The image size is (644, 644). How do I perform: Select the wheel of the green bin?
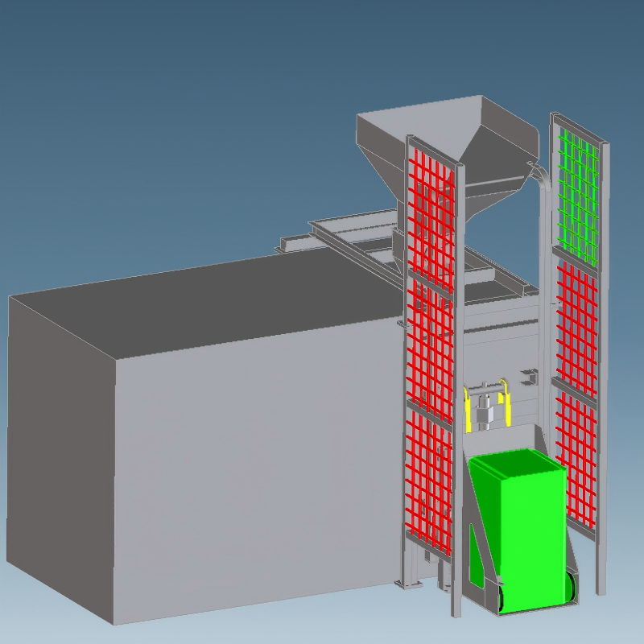click(x=570, y=585)
